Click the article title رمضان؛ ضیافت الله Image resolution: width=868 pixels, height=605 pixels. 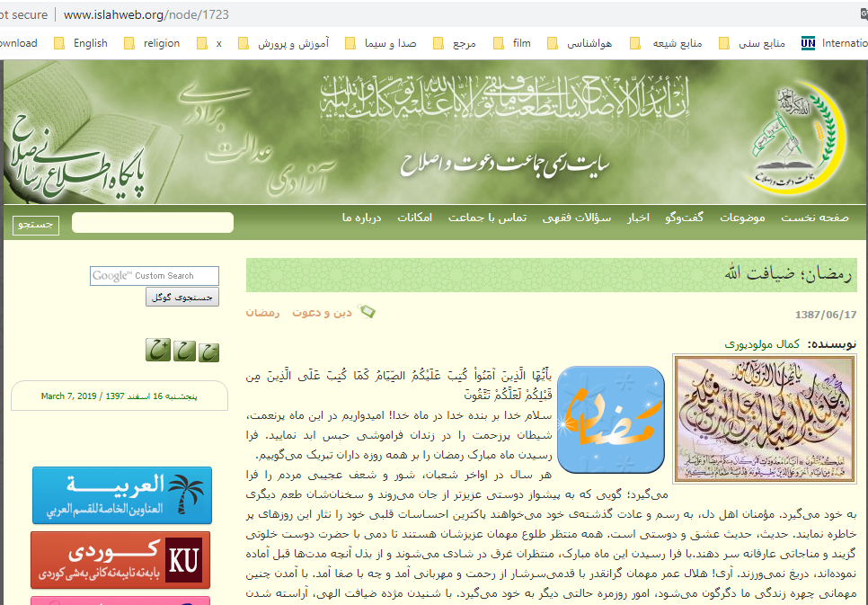point(788,273)
